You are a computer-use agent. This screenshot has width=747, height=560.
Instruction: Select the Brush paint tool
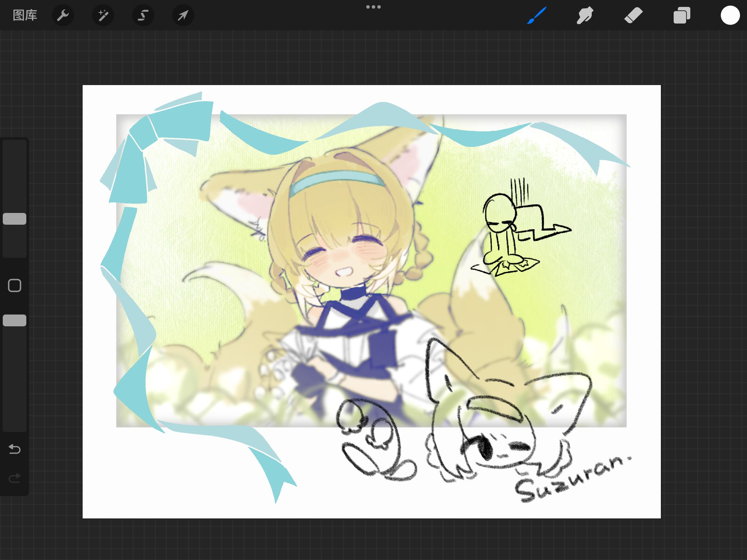coord(536,15)
